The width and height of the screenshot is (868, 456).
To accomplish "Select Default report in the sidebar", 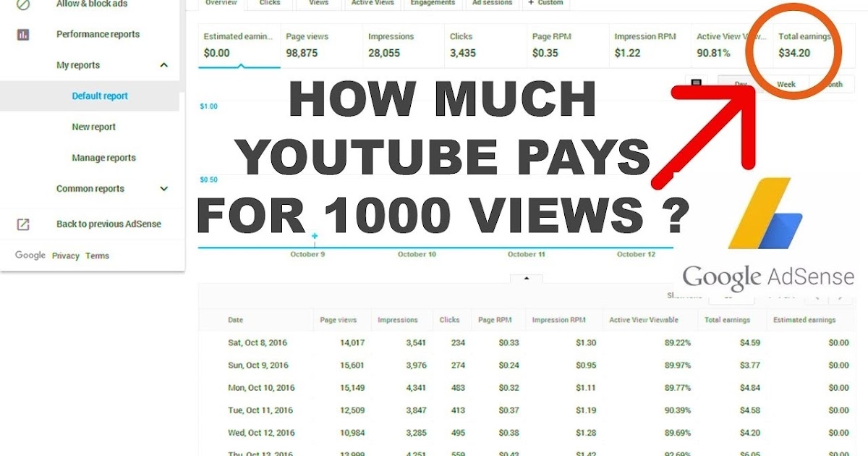I will [x=100, y=96].
